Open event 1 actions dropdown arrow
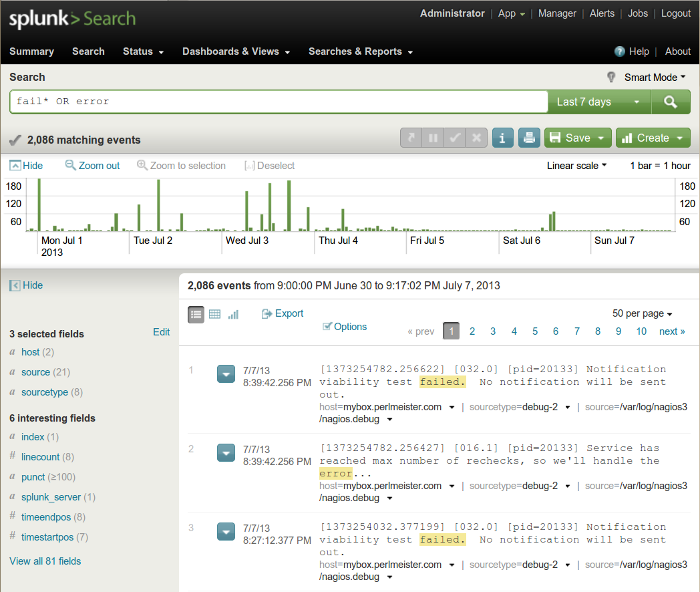The height and width of the screenshot is (592, 700). (226, 374)
